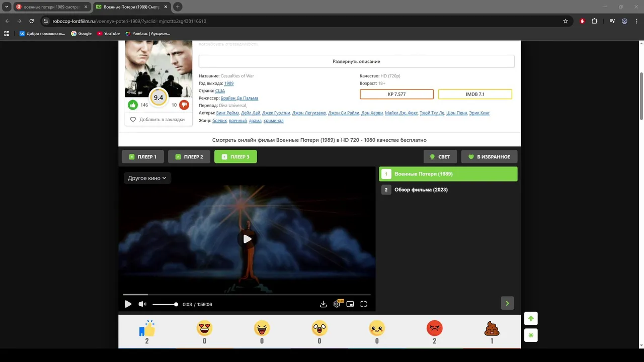644x362 pixels.
Task: Click the green scroll-to-top arrow button
Action: tap(531, 319)
